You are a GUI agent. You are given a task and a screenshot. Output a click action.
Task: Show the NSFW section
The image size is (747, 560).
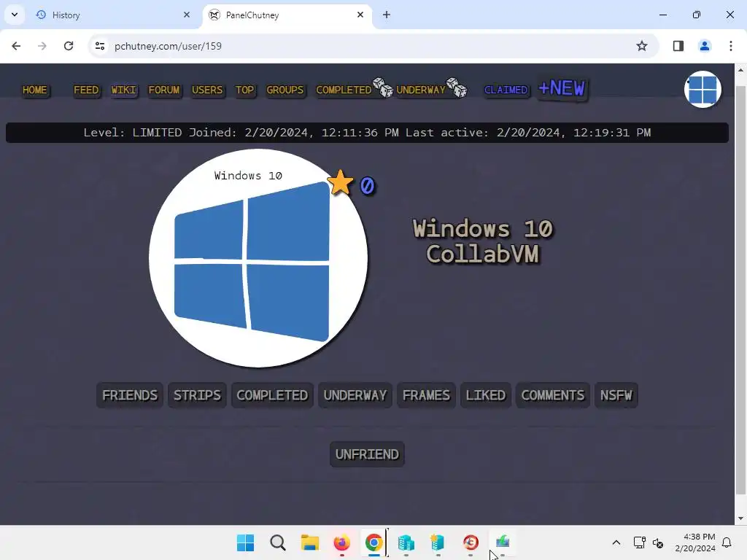point(616,395)
